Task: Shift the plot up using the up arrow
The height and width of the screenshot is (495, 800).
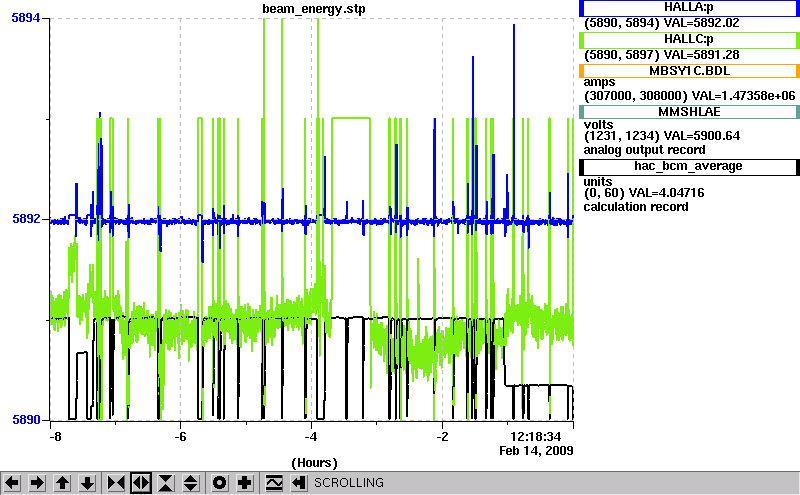Action: (x=62, y=483)
